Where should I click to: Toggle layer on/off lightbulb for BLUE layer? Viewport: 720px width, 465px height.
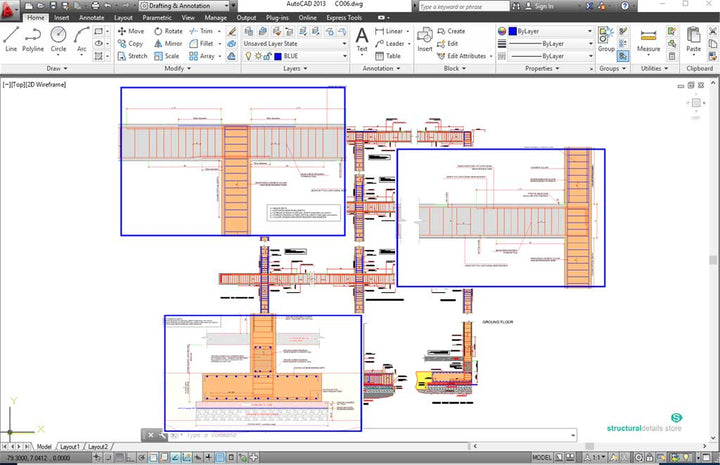point(248,56)
